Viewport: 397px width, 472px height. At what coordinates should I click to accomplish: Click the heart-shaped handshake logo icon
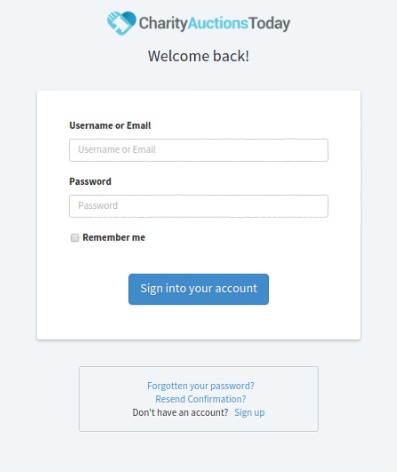coord(121,23)
